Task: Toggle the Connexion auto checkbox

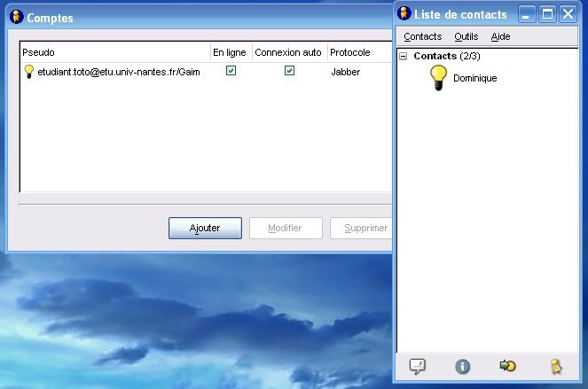Action: point(289,72)
